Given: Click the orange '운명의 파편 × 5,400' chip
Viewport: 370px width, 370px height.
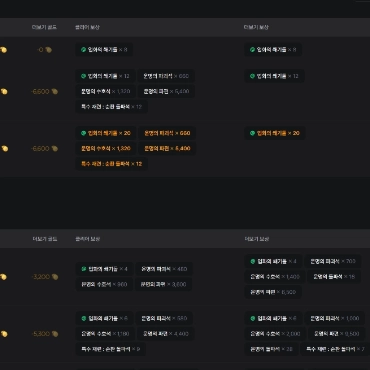Looking at the screenshot, I should [x=167, y=148].
